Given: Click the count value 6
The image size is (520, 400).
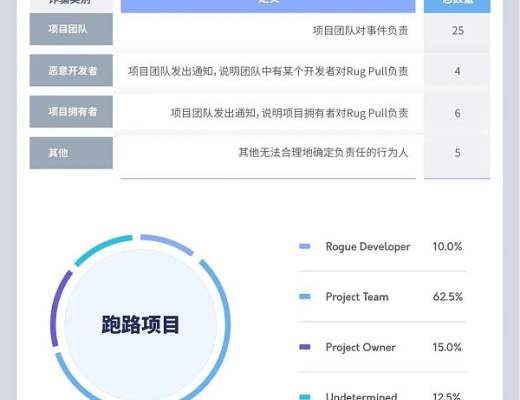Looking at the screenshot, I should (x=457, y=113).
